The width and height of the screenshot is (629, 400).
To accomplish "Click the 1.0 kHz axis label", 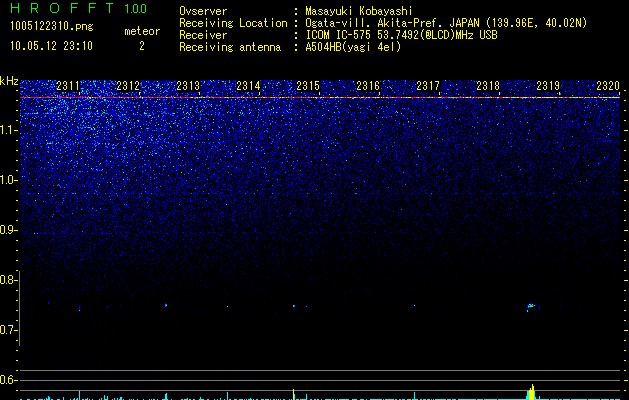I will 9,180.
